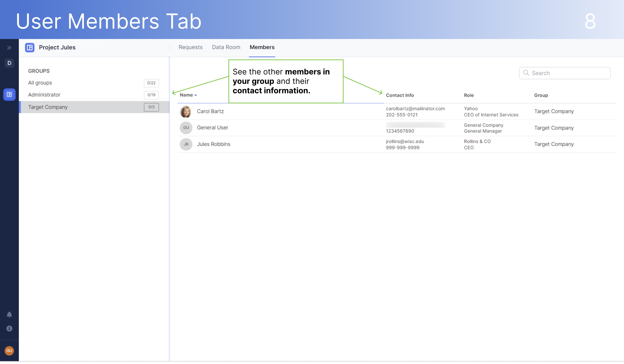The height and width of the screenshot is (364, 624).
Task: Open the Data Room tab
Action: [226, 47]
